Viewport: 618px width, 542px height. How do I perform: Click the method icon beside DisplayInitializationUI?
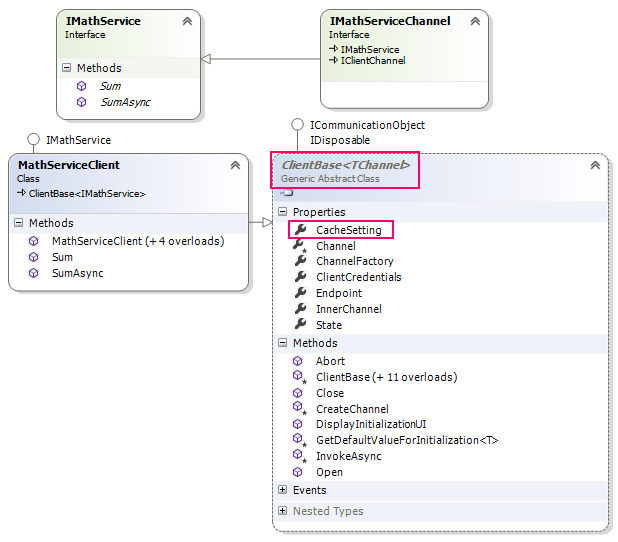point(298,424)
